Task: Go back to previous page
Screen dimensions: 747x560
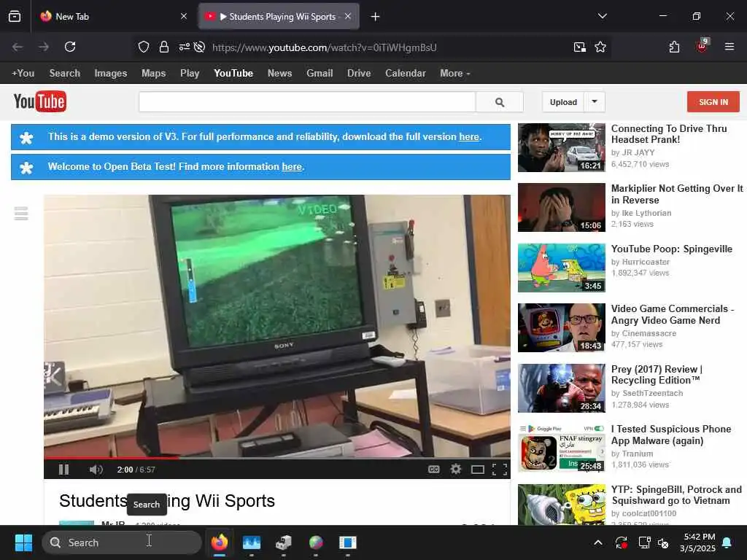Action: [x=18, y=47]
